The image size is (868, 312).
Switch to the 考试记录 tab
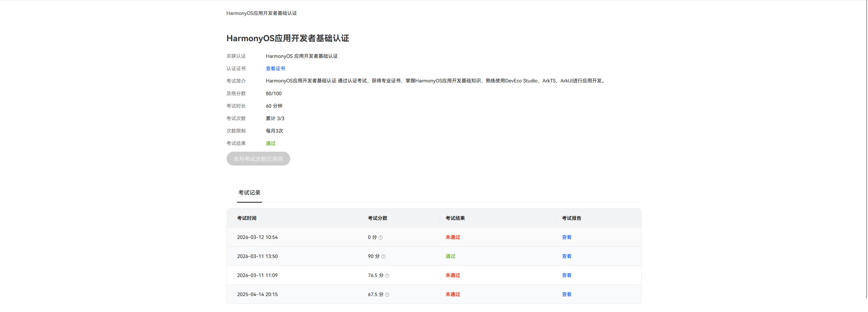click(249, 193)
